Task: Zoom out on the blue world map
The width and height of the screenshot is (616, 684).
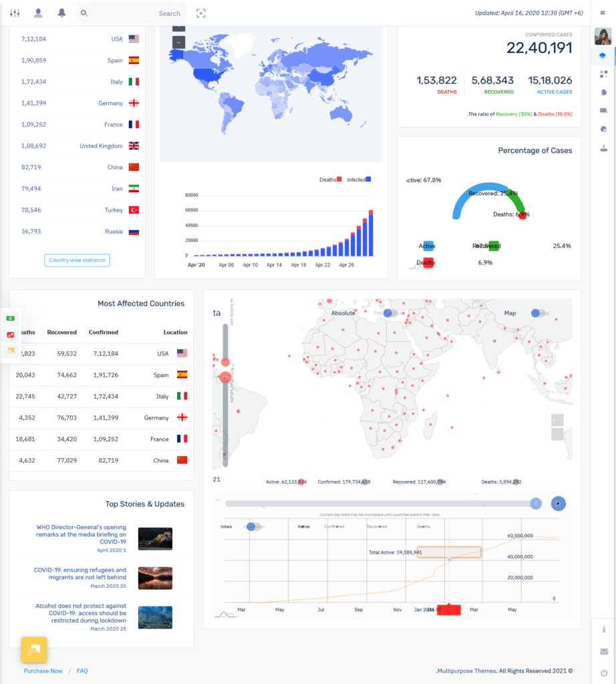Action: coord(178,42)
